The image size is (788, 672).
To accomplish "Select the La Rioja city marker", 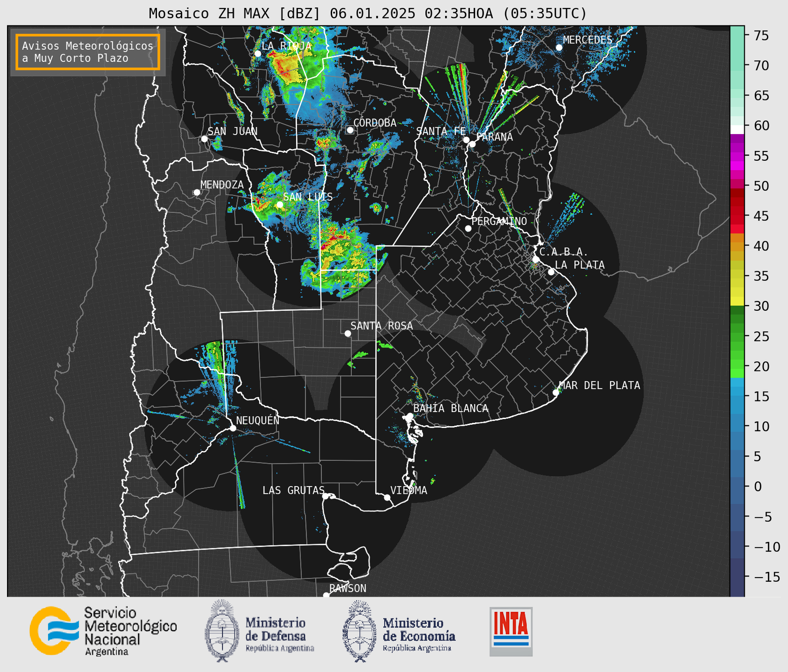I will click(x=258, y=54).
